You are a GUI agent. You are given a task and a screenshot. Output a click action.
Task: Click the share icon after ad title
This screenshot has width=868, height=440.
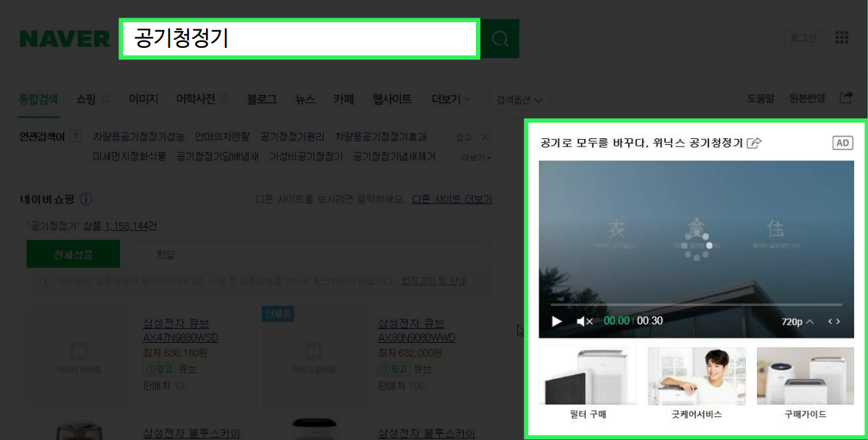pos(754,143)
